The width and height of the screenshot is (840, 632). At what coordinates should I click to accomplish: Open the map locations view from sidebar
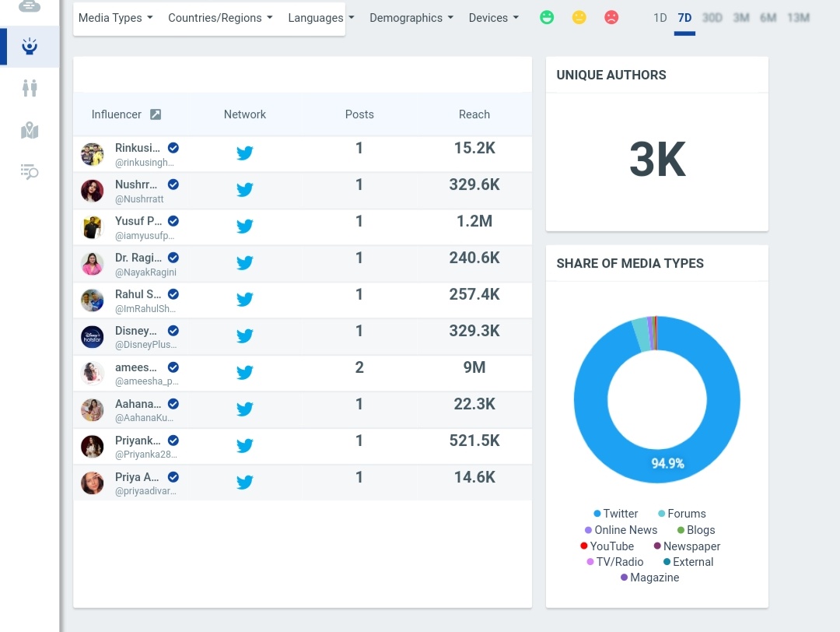click(x=30, y=130)
